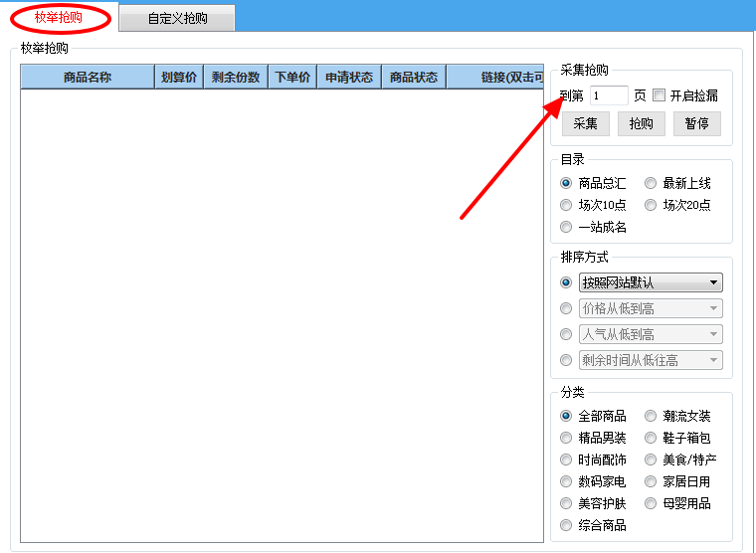
Task: Open the 按照网站默认 sort dropdown
Action: (x=651, y=282)
